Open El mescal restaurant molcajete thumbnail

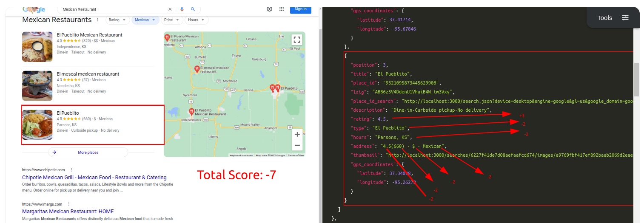pyautogui.click(x=37, y=86)
